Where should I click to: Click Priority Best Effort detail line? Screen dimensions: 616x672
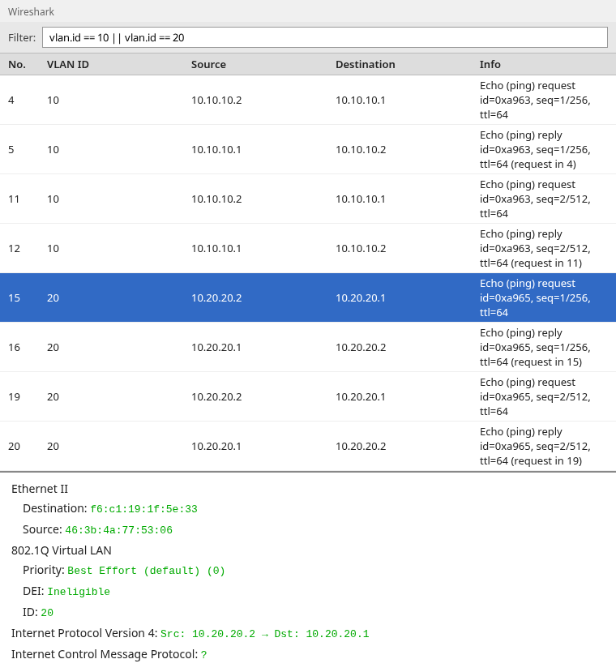pos(124,571)
